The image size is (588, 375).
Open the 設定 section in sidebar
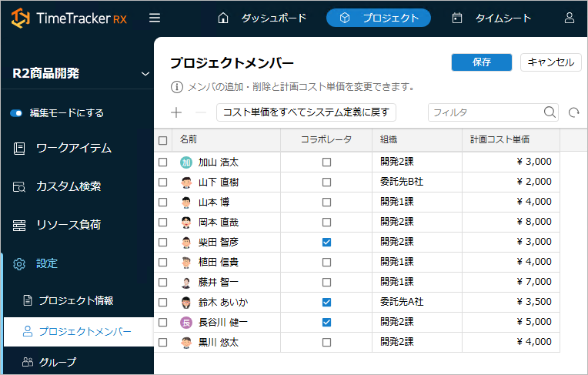46,263
